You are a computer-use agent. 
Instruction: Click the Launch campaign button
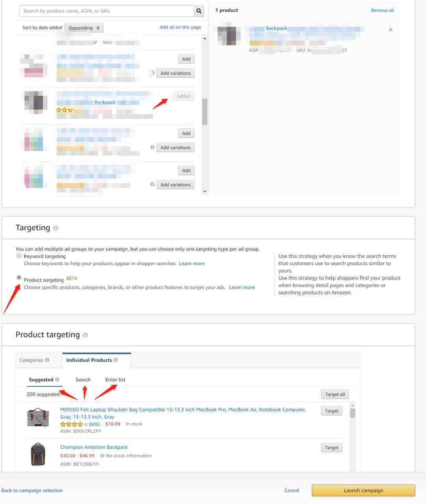(363, 490)
